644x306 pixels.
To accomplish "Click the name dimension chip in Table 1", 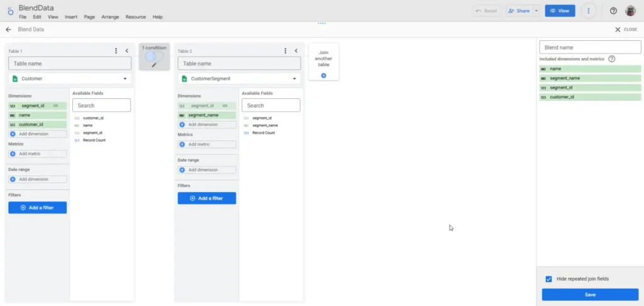I will point(37,115).
